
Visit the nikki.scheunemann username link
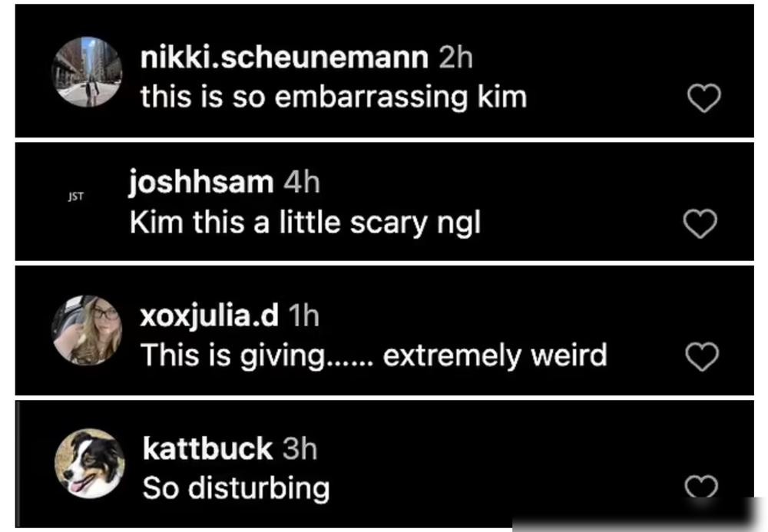pos(284,58)
